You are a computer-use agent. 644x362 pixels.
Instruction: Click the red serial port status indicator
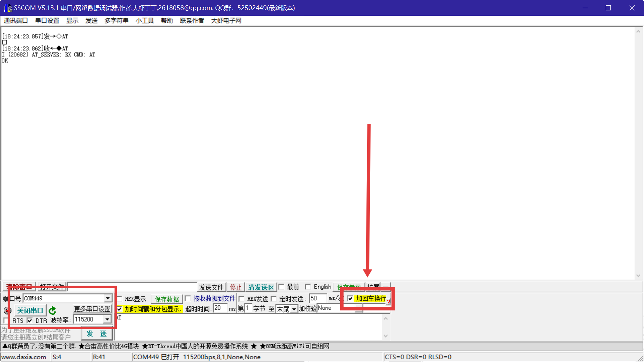pyautogui.click(x=7, y=311)
